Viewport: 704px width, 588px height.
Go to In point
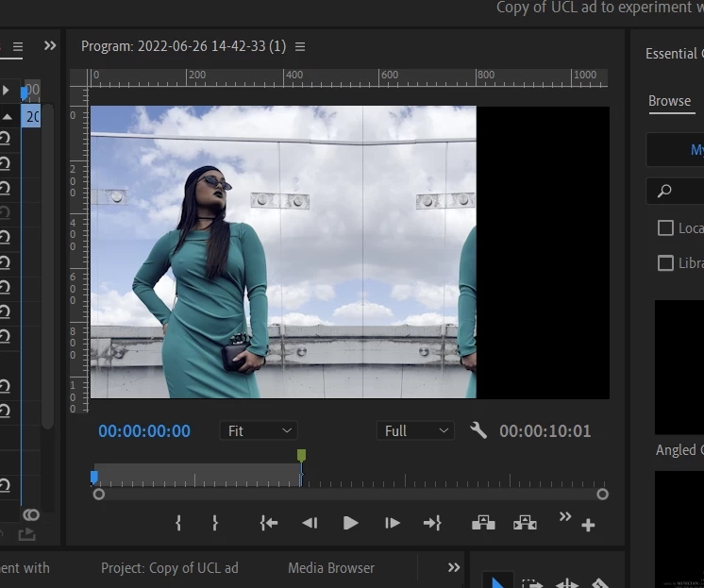[x=269, y=523]
